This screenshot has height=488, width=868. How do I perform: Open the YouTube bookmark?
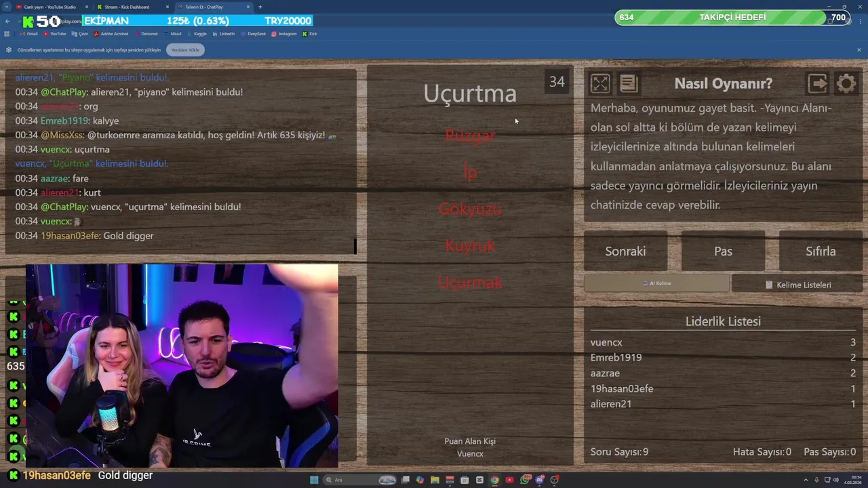click(x=55, y=34)
